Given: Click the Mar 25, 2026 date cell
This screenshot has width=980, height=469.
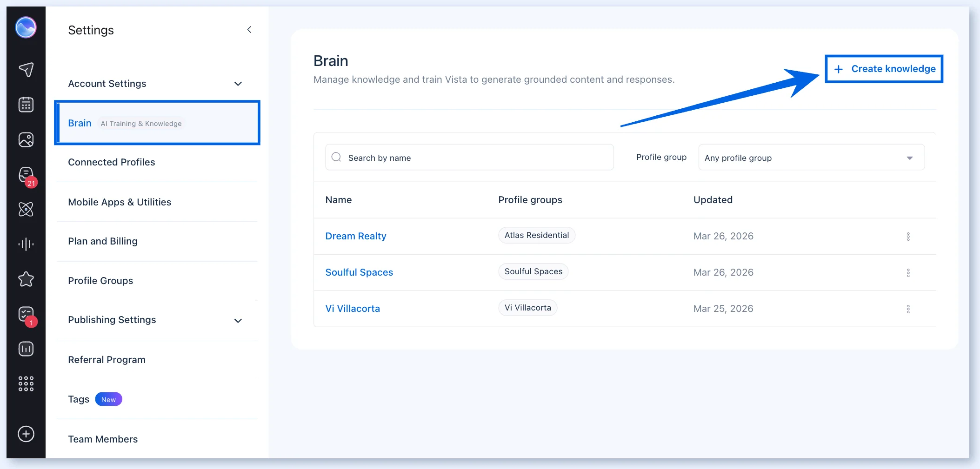Looking at the screenshot, I should pos(723,309).
